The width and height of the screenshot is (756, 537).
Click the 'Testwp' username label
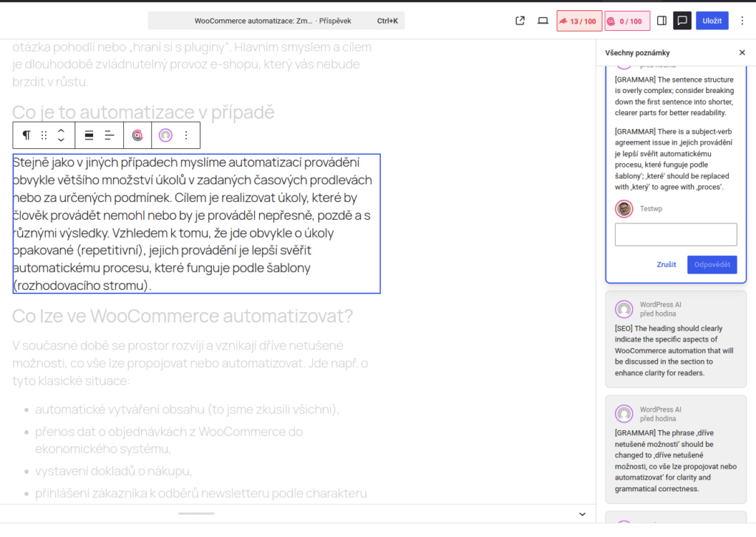click(x=650, y=209)
